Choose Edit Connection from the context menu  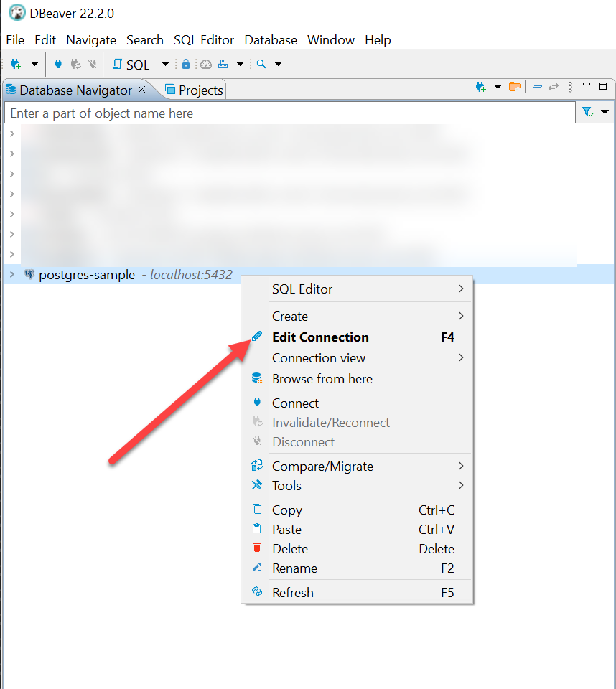358,337
